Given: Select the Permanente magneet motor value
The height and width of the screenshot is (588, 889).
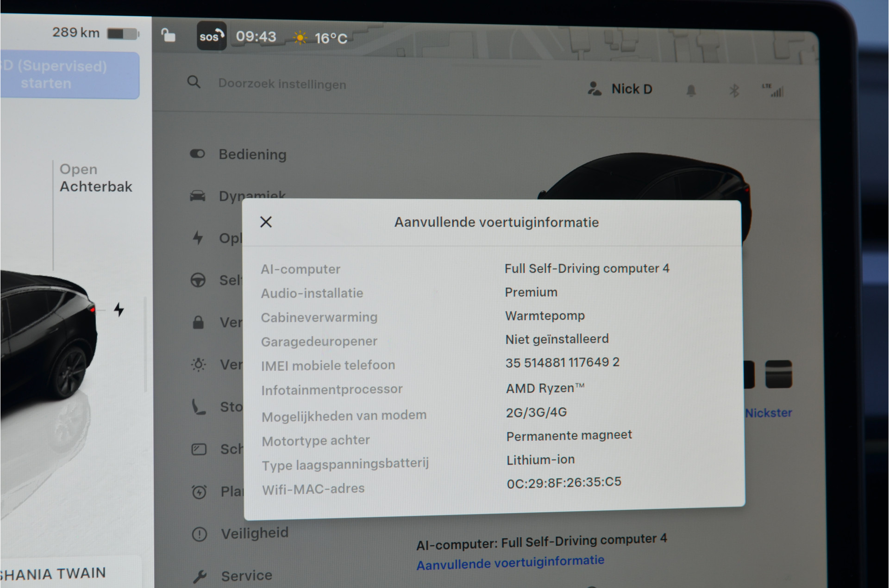Looking at the screenshot, I should [x=569, y=435].
